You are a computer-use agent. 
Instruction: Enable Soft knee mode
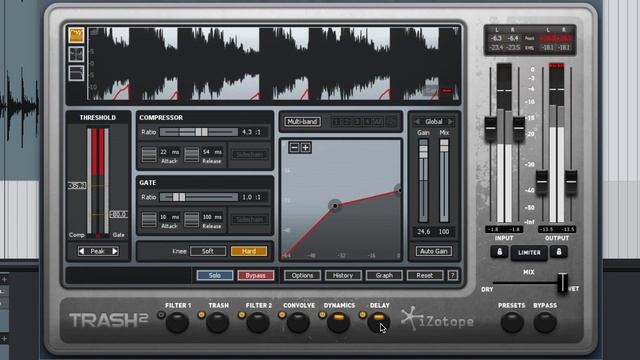pyautogui.click(x=208, y=251)
